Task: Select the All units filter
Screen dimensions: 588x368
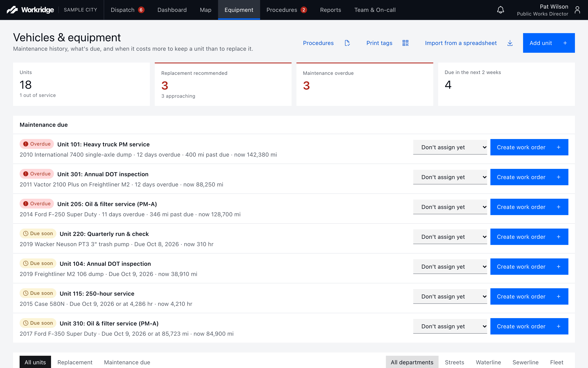Action: click(35, 362)
